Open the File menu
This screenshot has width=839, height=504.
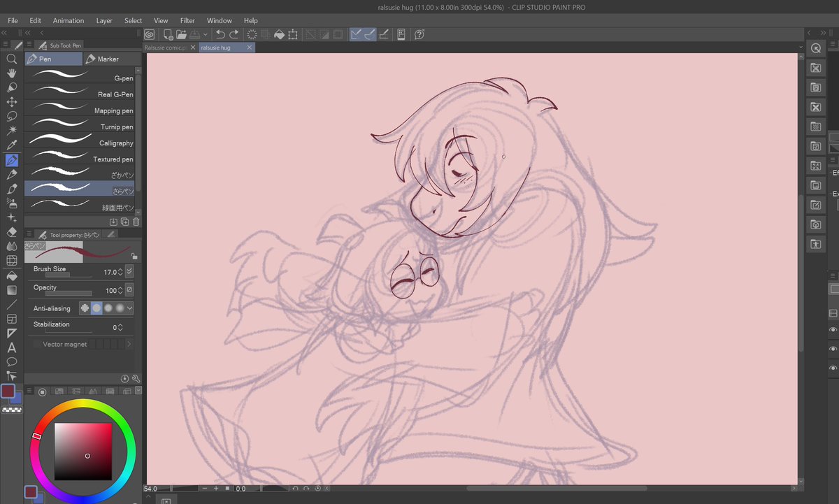tap(13, 20)
